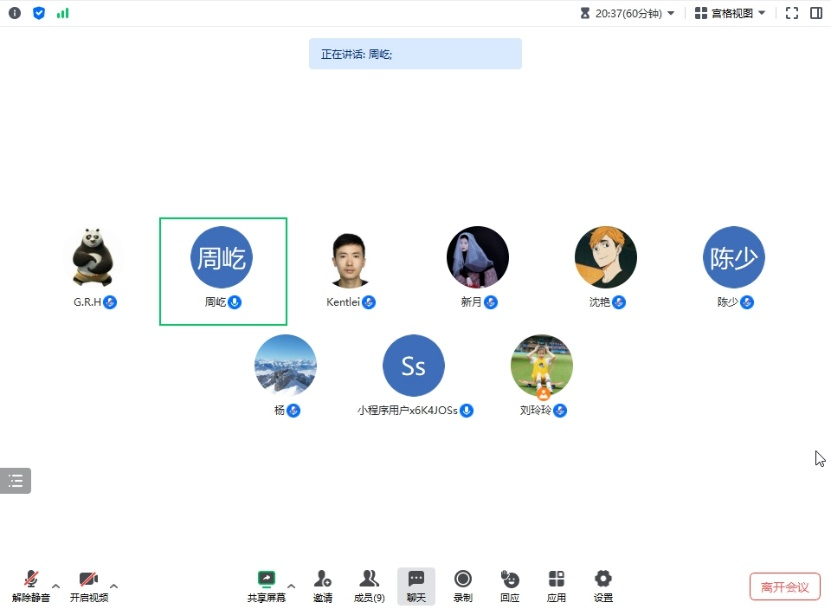Click the active mic icon beside 周屹's name
This screenshot has height=609, width=831.
pos(235,302)
